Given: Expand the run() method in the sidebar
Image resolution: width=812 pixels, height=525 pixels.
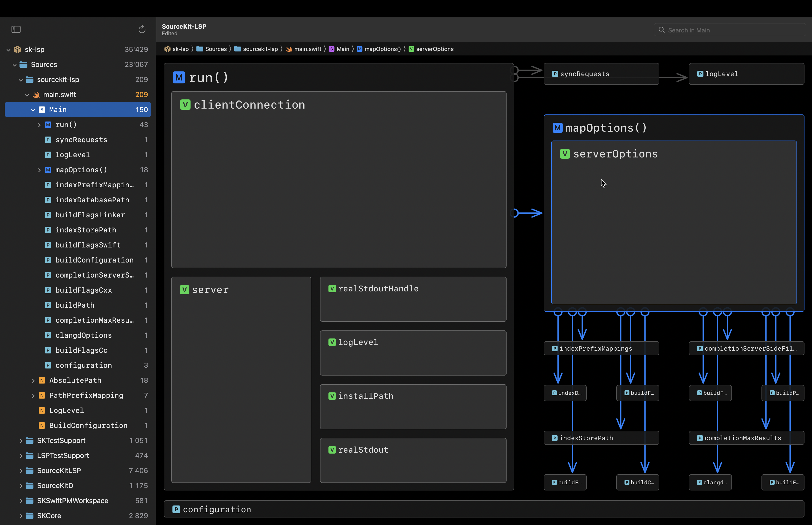Looking at the screenshot, I should (x=39, y=125).
